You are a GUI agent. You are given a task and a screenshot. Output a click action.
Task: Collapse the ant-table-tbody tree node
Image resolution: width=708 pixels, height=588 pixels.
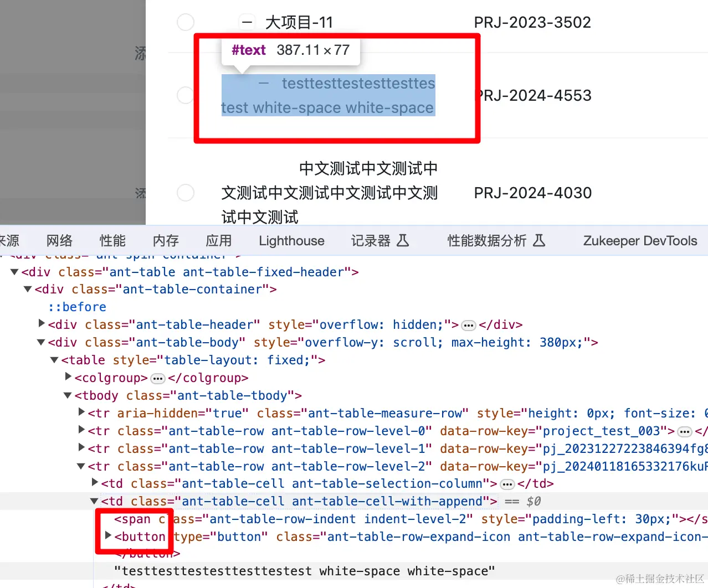pyautogui.click(x=67, y=395)
